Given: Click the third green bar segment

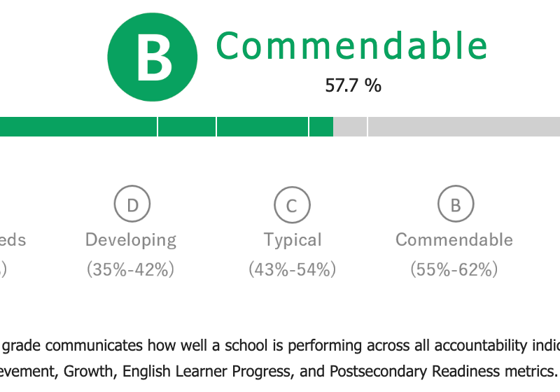Looking at the screenshot, I should pyautogui.click(x=262, y=127).
